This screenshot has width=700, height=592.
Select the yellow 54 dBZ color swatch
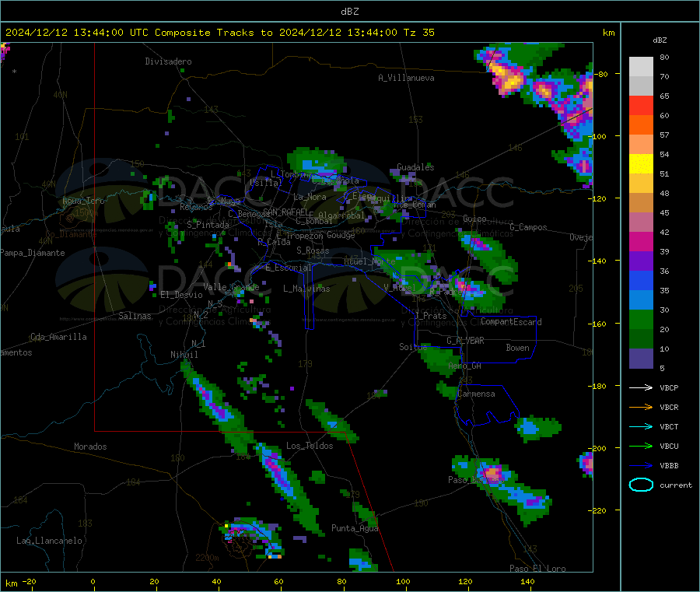[641, 164]
